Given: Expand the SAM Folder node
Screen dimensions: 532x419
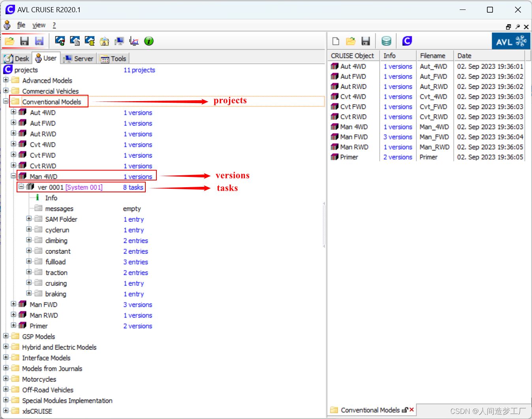Looking at the screenshot, I should (x=29, y=219).
